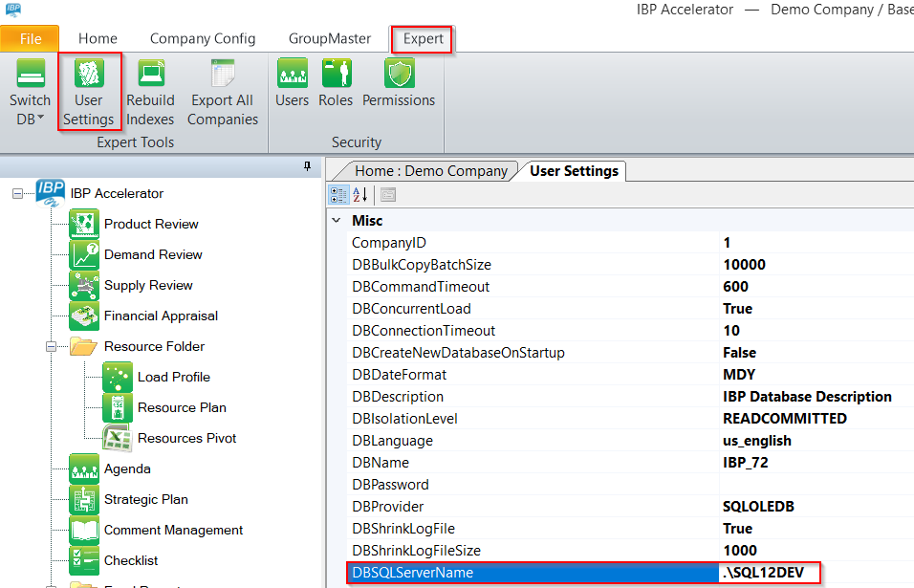Switch to Home : Demo Company document tab
This screenshot has height=588, width=914.
[431, 171]
